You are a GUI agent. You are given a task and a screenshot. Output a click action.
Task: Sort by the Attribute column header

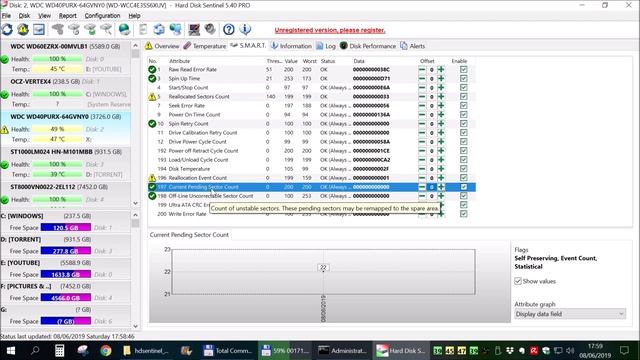point(179,61)
